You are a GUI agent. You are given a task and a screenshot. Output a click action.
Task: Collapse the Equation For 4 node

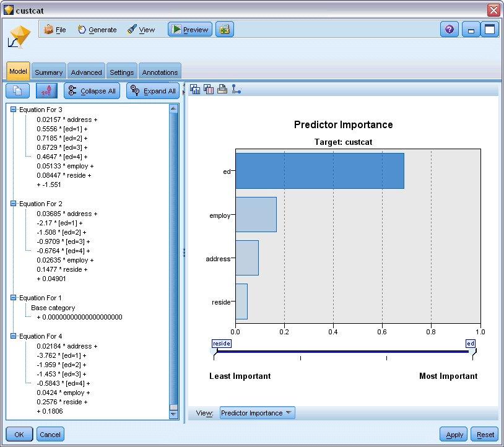click(13, 336)
